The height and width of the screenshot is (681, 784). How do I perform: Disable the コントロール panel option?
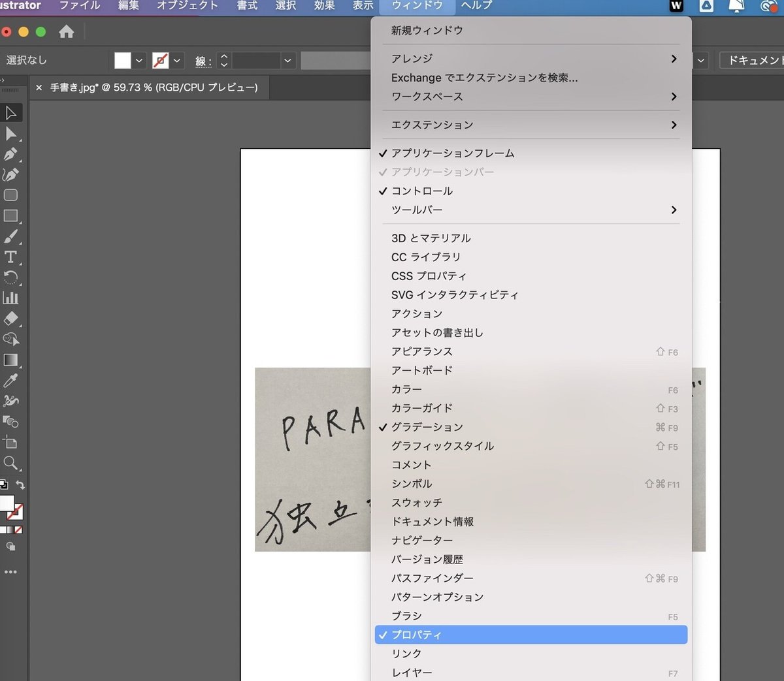coord(421,191)
